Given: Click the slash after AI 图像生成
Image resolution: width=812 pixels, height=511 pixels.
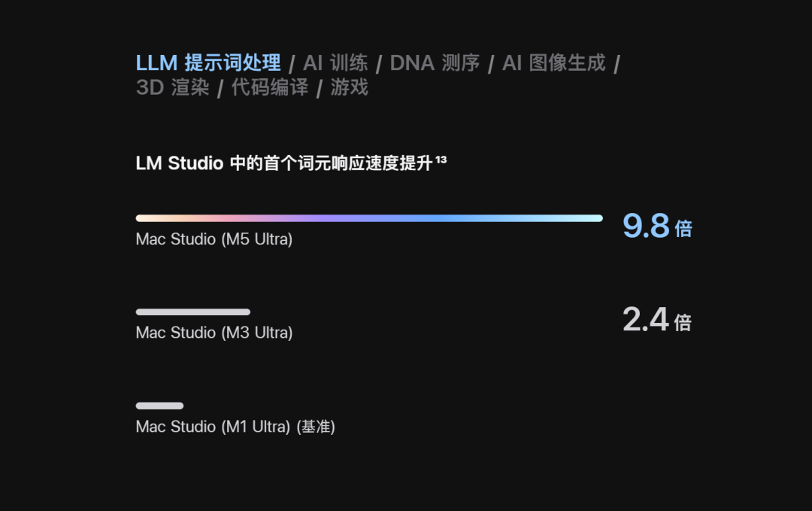Looking at the screenshot, I should tap(617, 65).
